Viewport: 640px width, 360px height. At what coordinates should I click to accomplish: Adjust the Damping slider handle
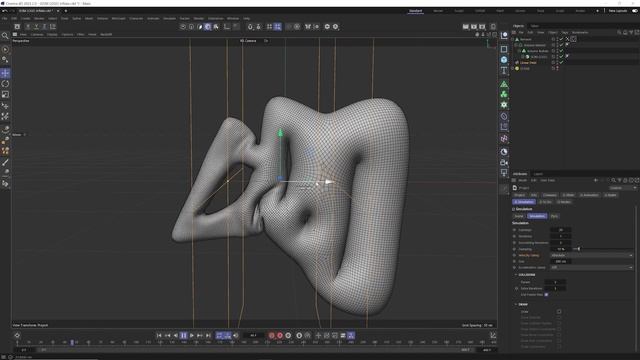click(x=579, y=249)
